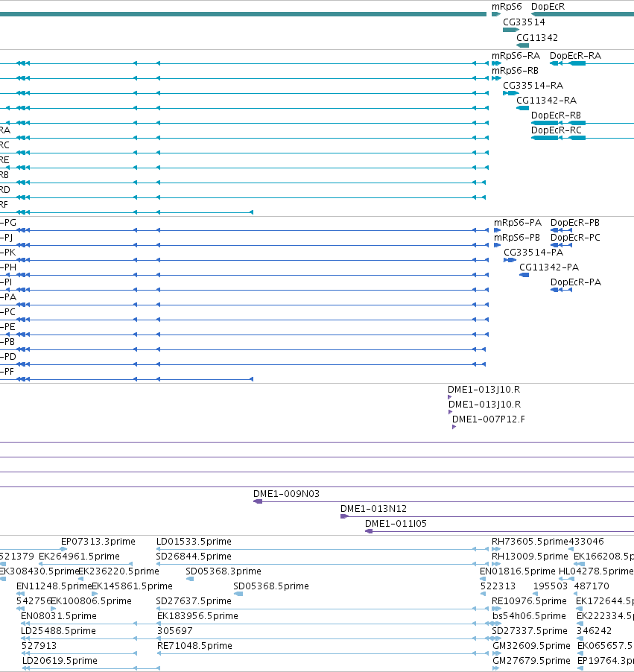This screenshot has height=672, width=634.
Task: Select feature 346242
Action: click(x=580, y=638)
